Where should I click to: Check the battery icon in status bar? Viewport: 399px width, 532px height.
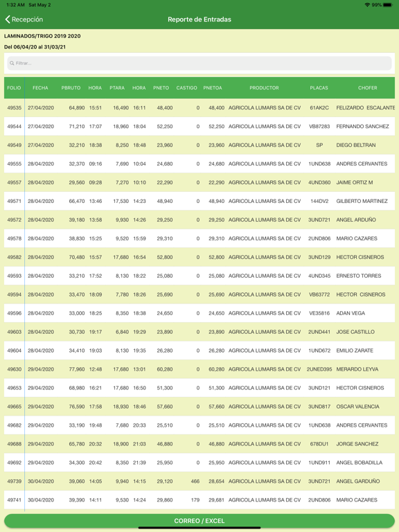pos(388,5)
